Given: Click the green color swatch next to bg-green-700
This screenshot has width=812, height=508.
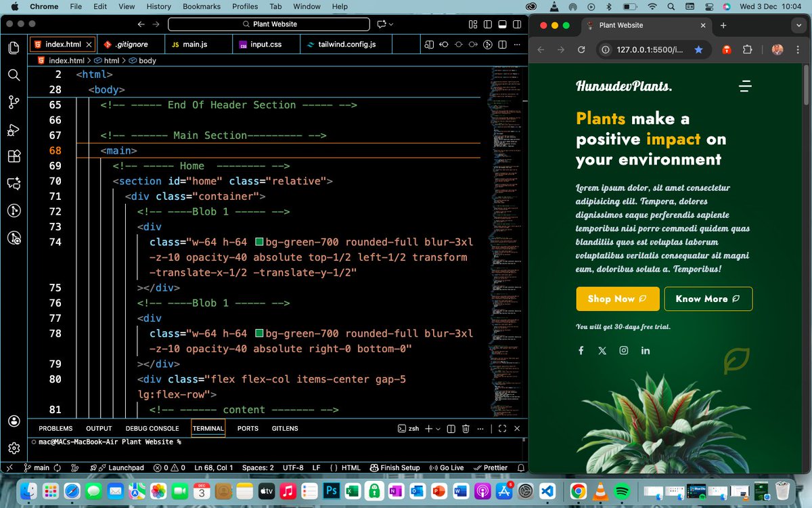Looking at the screenshot, I should [x=260, y=242].
